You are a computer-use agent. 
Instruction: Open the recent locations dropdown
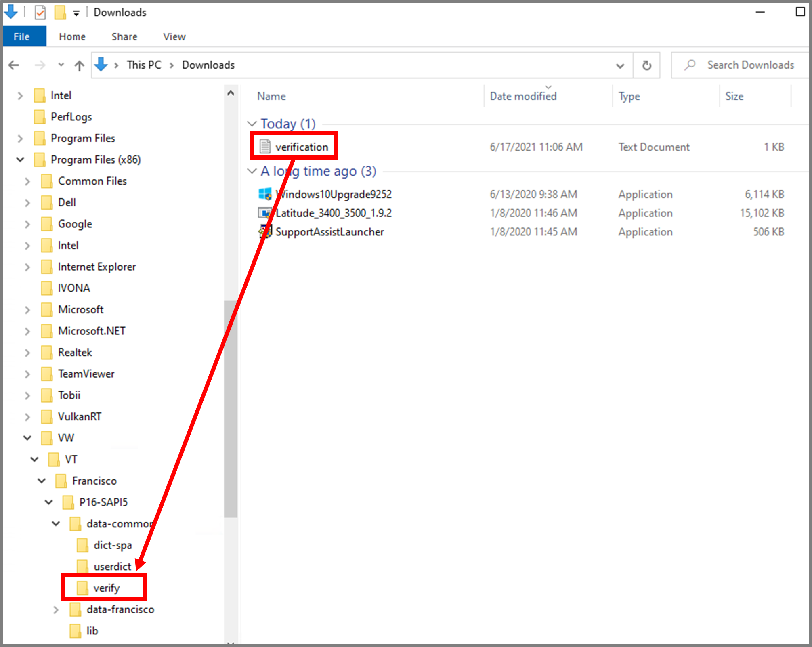tap(61, 65)
